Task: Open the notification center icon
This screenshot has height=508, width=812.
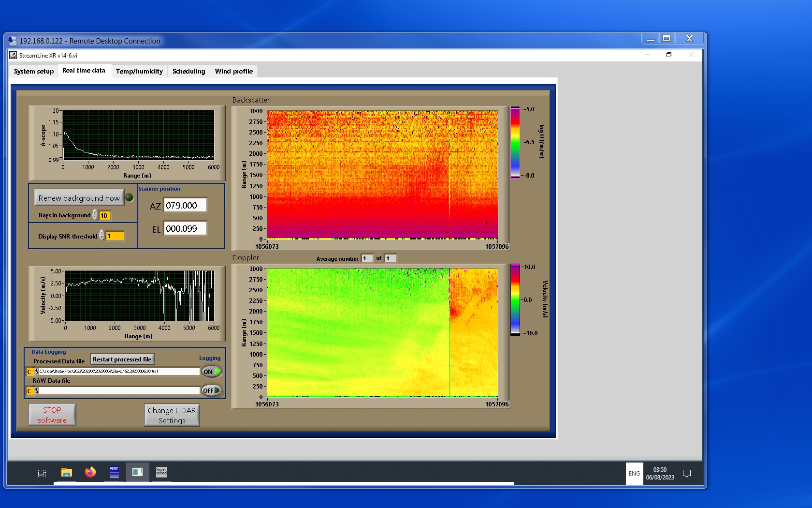Action: coord(686,474)
